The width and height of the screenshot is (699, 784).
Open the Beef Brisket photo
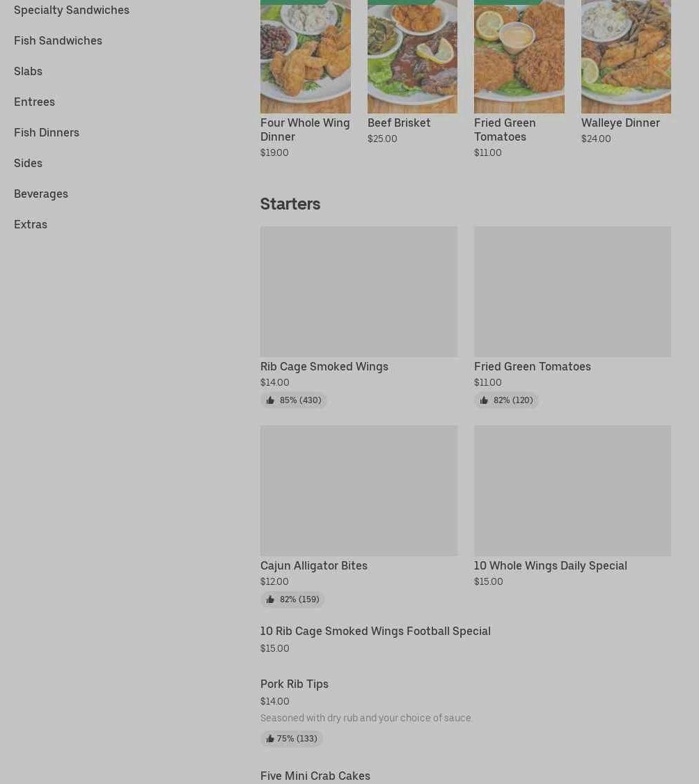[412, 56]
